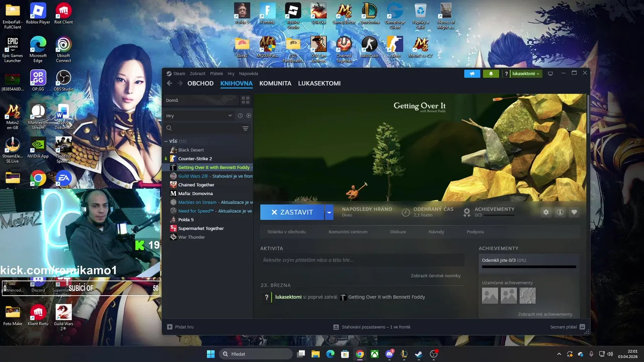Open the Diskuze link
The width and height of the screenshot is (644, 362).
click(x=398, y=232)
